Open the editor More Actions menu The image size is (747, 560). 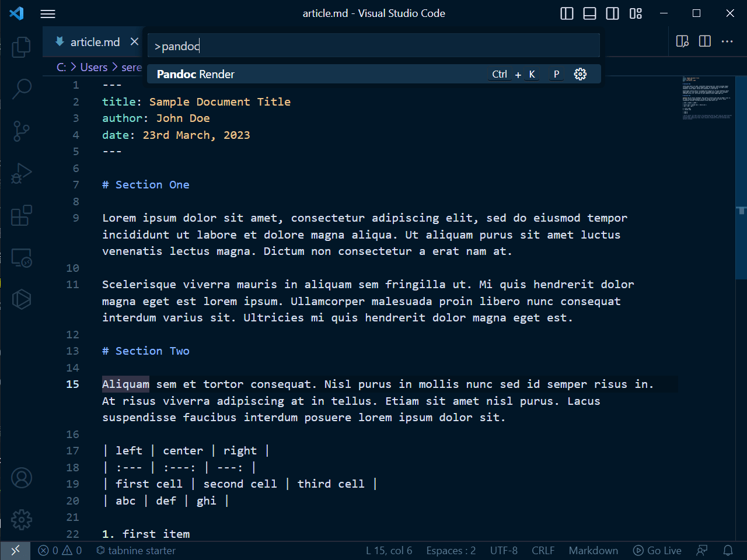click(727, 41)
